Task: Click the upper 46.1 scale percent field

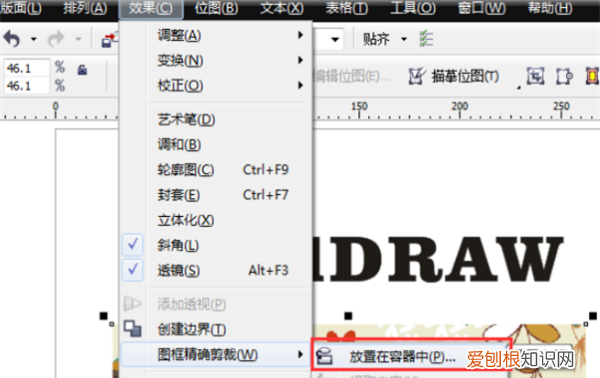Action: (27, 68)
